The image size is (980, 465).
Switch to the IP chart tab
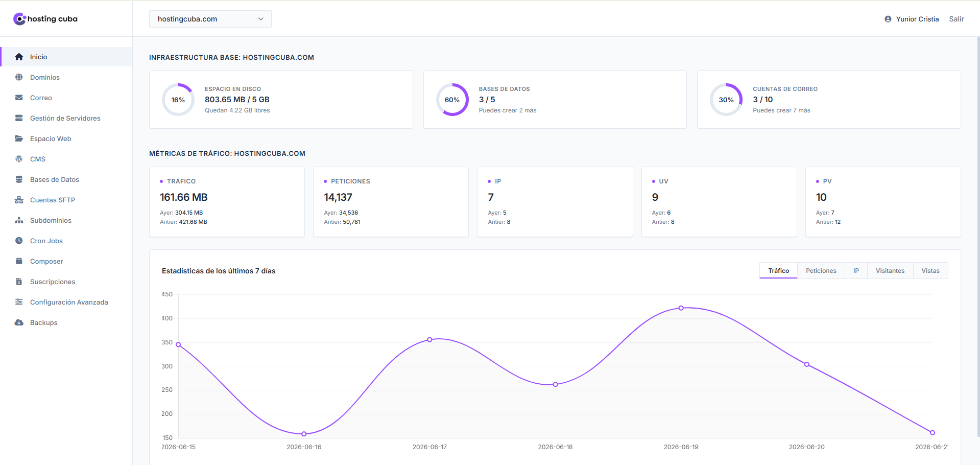click(856, 271)
